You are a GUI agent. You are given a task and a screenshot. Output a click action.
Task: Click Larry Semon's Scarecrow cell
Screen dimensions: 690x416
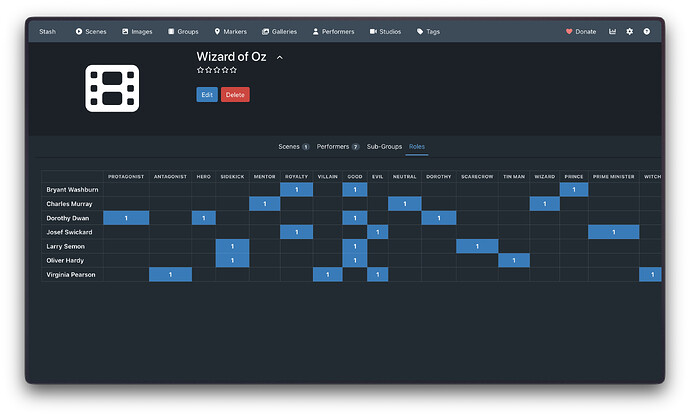click(x=477, y=247)
